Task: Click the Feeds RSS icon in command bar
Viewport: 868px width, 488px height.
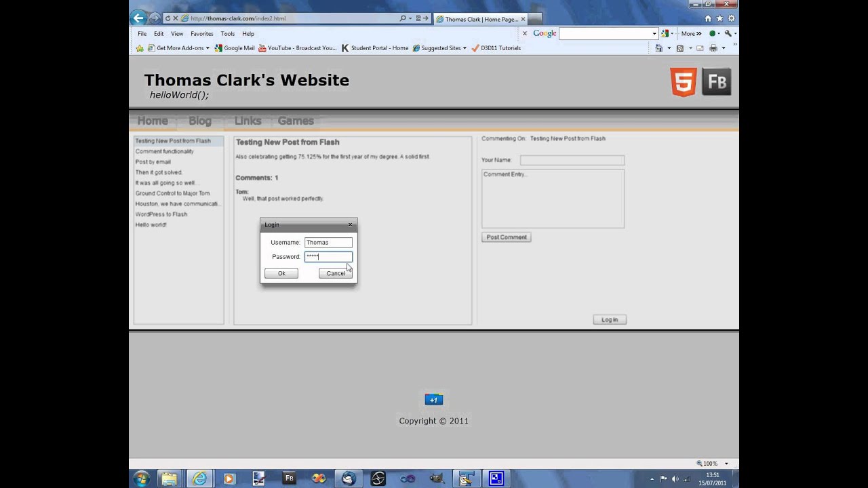Action: 680,48
